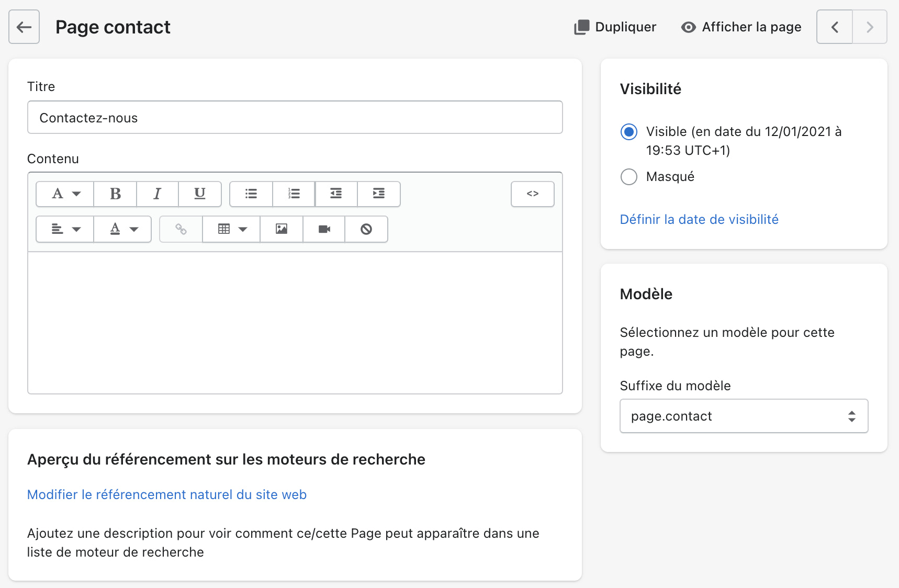Open the text alignment dropdown
Image resolution: width=899 pixels, height=588 pixels.
pos(64,229)
